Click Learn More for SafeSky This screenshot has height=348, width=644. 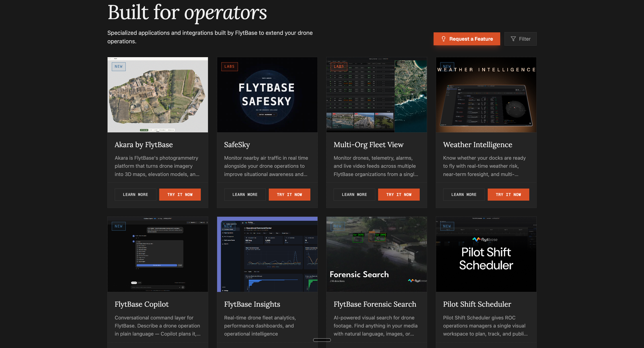tap(245, 195)
